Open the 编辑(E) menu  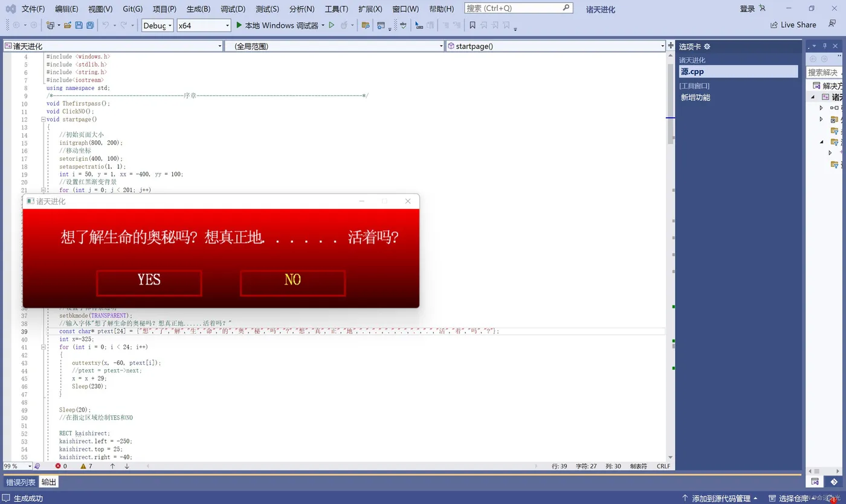point(66,9)
